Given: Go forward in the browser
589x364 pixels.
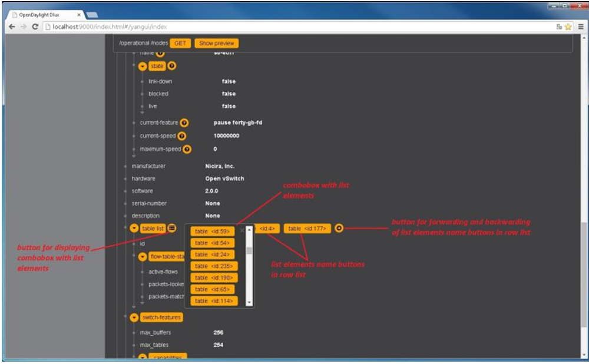Looking at the screenshot, I should (x=24, y=27).
